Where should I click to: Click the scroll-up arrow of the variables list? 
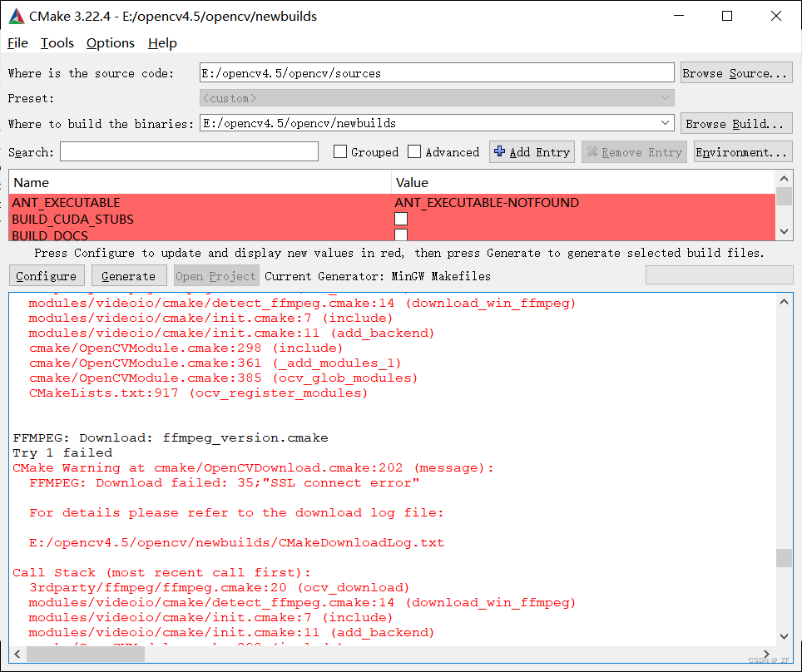click(782, 177)
